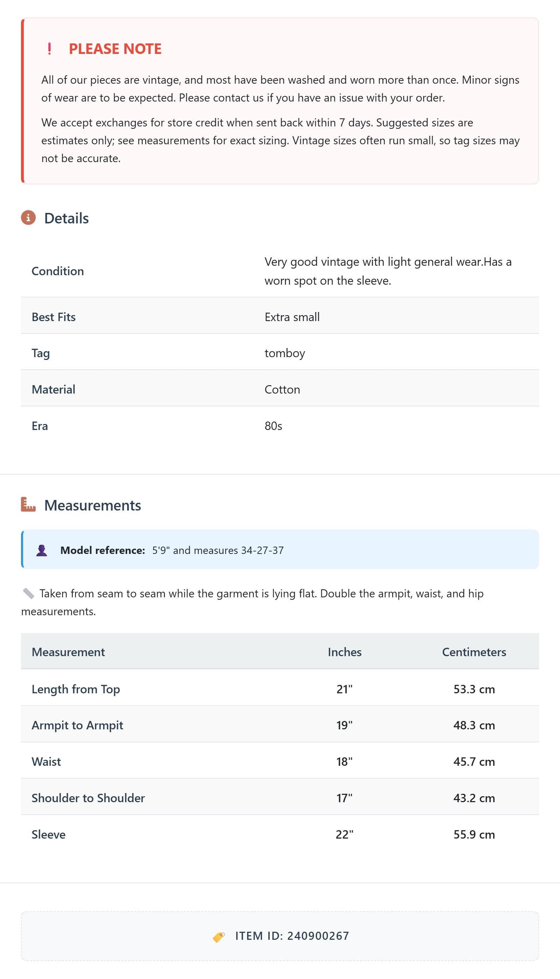Click the Centimeters column header
This screenshot has width=560, height=979.
(474, 652)
